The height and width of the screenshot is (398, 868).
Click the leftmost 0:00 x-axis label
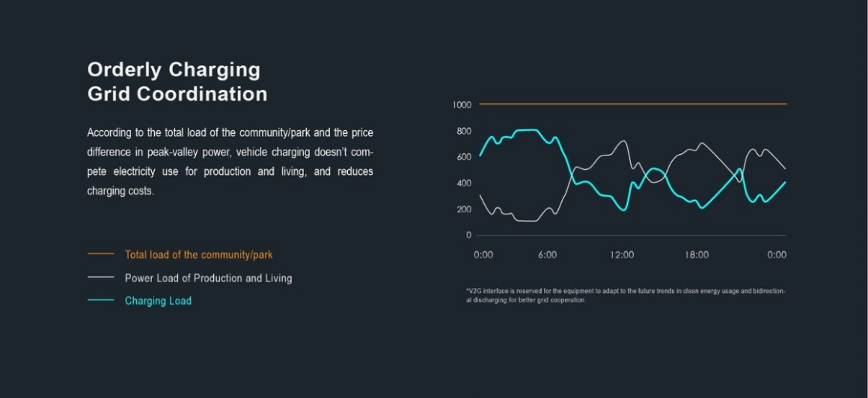[x=483, y=255]
